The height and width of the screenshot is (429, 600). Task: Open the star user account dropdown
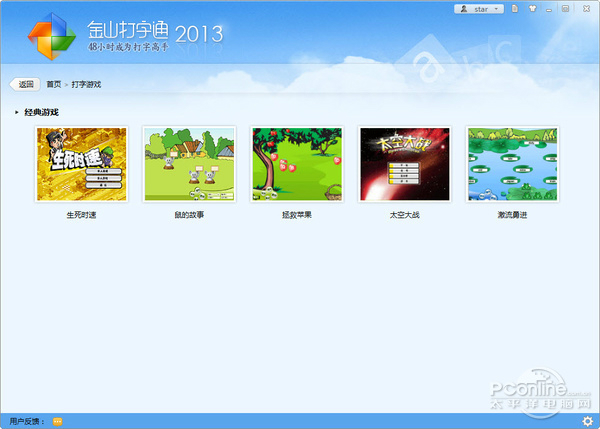pyautogui.click(x=479, y=9)
